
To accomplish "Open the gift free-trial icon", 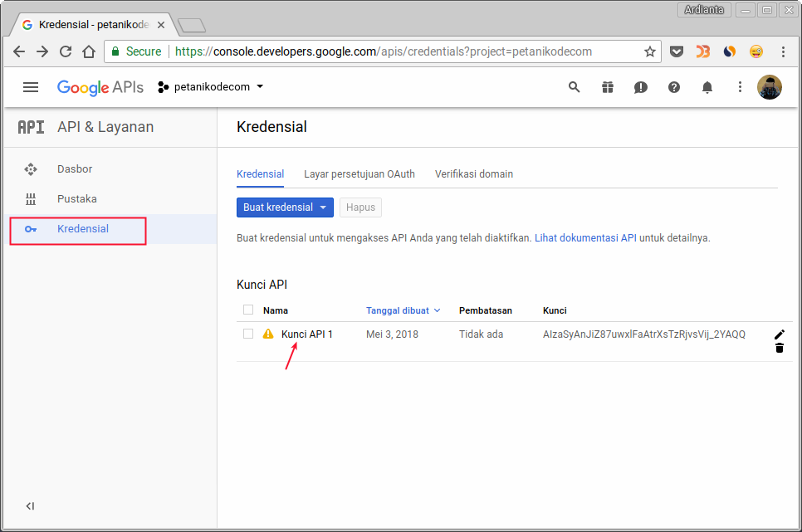I will coord(608,87).
